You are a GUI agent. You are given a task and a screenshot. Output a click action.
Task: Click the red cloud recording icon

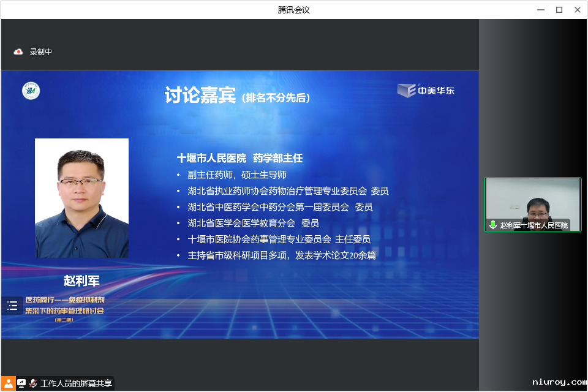[x=18, y=52]
